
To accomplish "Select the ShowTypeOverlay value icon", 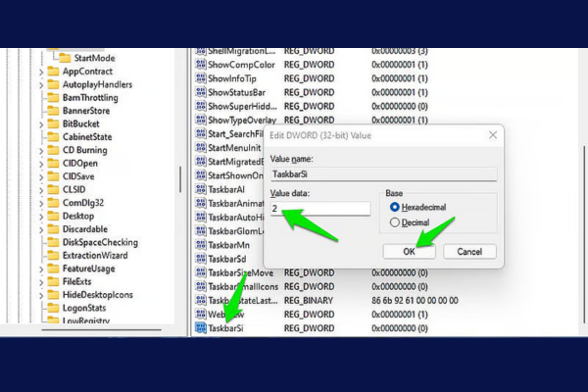I will tap(201, 120).
